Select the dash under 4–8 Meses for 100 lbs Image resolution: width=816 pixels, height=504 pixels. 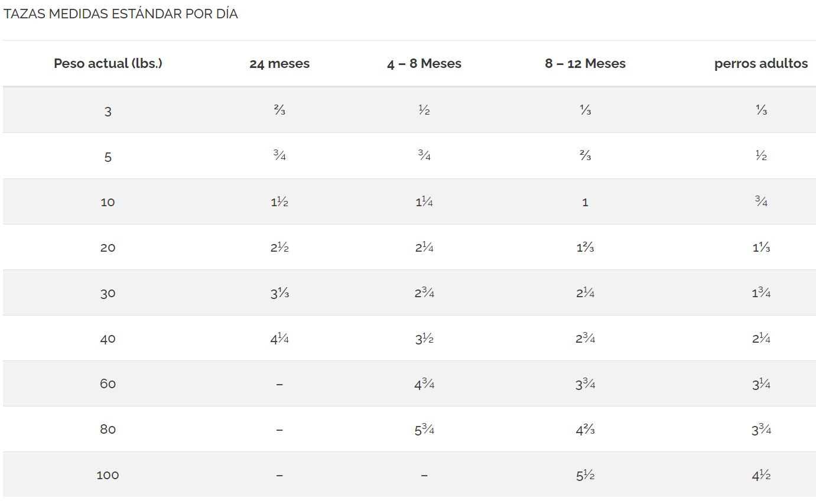tap(424, 476)
